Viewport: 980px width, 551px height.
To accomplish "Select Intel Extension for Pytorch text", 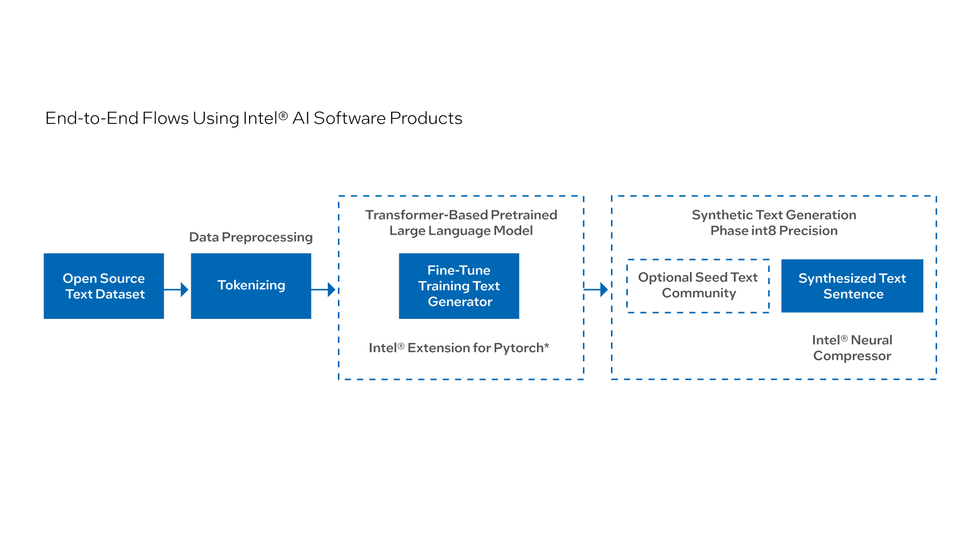I will click(x=458, y=348).
